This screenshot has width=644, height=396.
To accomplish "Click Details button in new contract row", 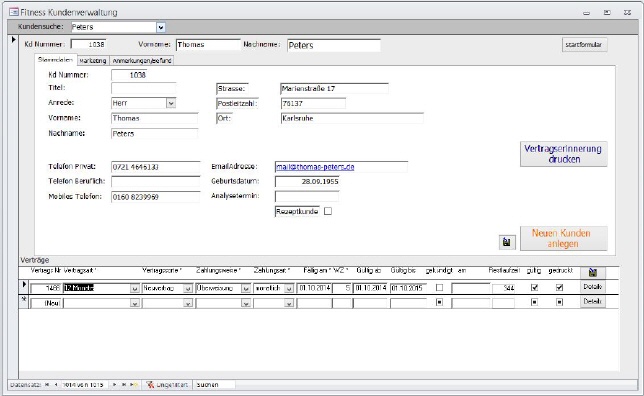I will 592,302.
